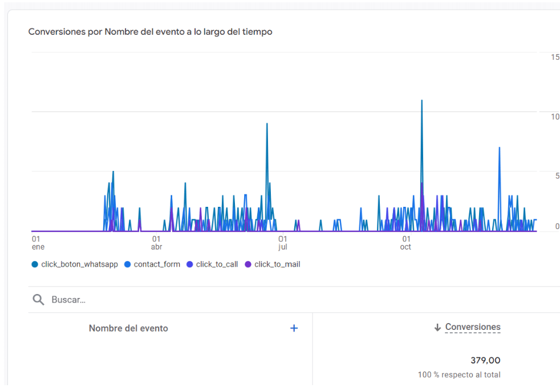Click the 379,00 total conversions value
560x392 pixels.
485,360
